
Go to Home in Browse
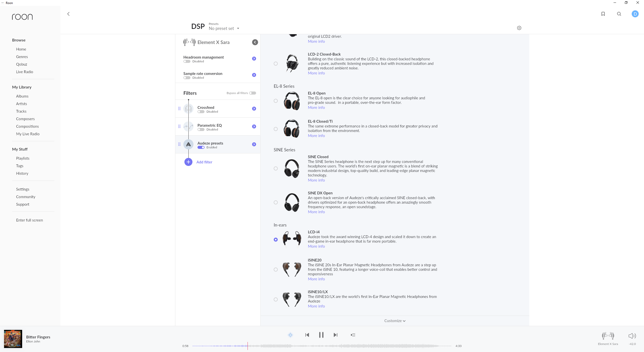21,49
